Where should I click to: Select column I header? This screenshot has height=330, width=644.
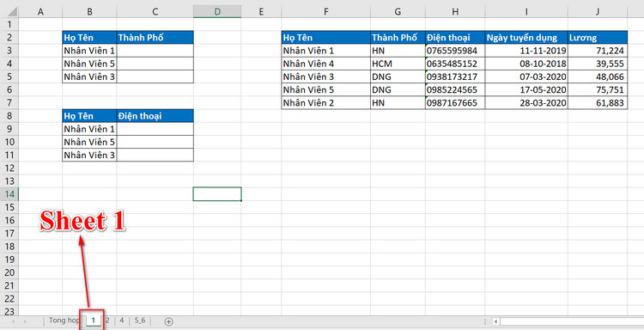point(526,12)
